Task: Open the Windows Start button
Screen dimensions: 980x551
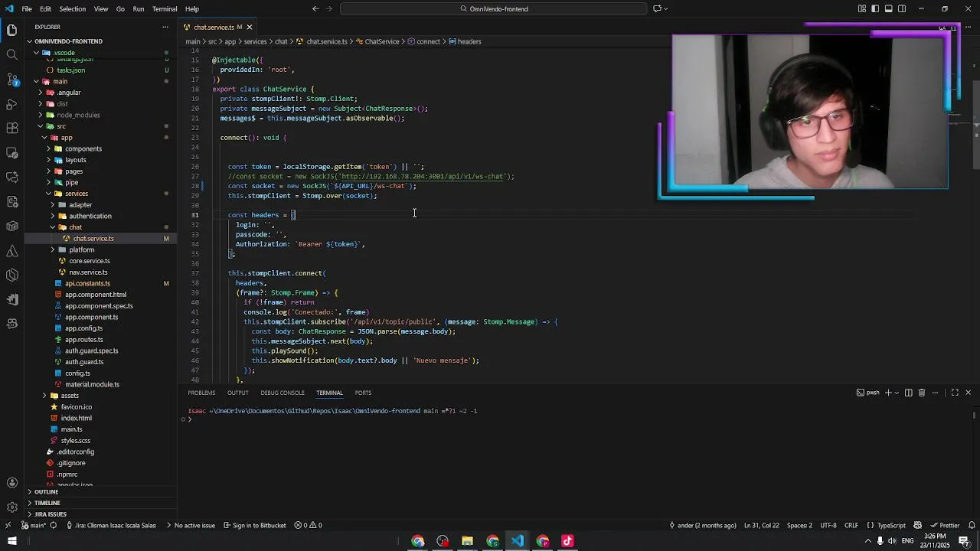Action: pyautogui.click(x=11, y=541)
